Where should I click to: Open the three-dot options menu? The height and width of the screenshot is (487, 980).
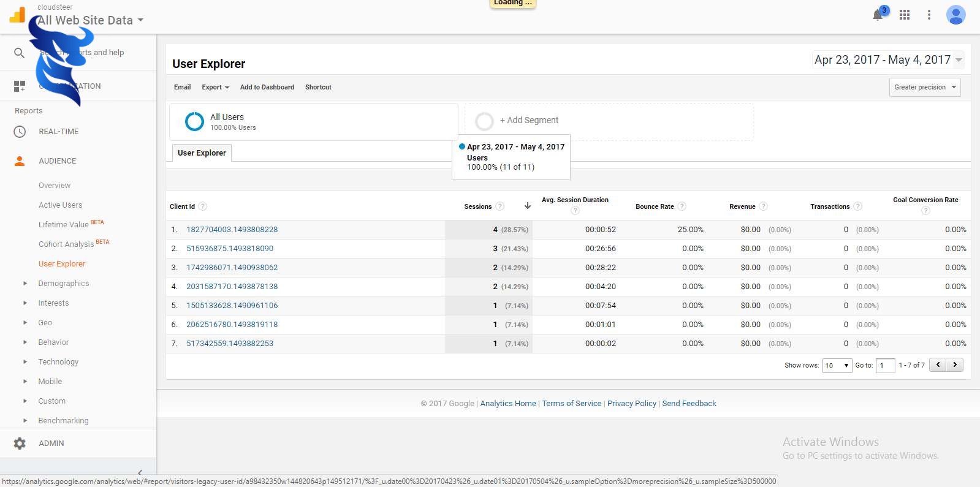(x=929, y=15)
